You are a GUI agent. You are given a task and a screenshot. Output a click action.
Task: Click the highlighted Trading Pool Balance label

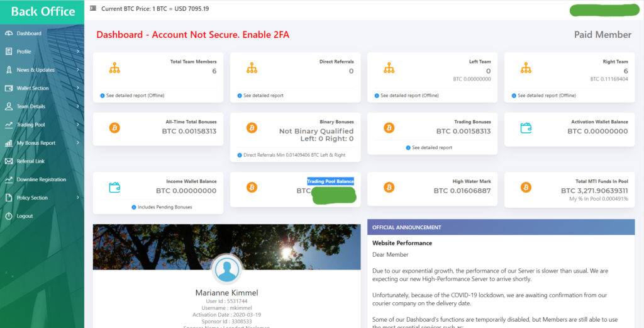330,181
